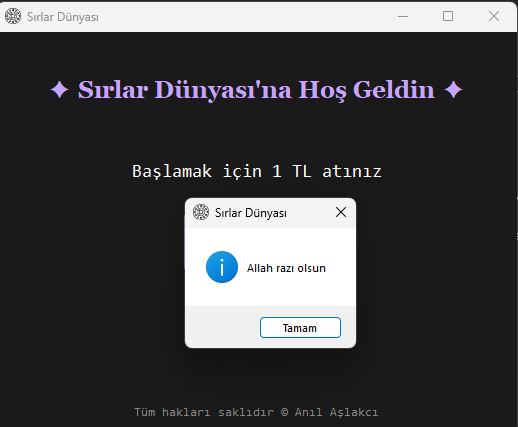Click the Tamam button in the dialog
The height and width of the screenshot is (427, 518).
click(300, 328)
